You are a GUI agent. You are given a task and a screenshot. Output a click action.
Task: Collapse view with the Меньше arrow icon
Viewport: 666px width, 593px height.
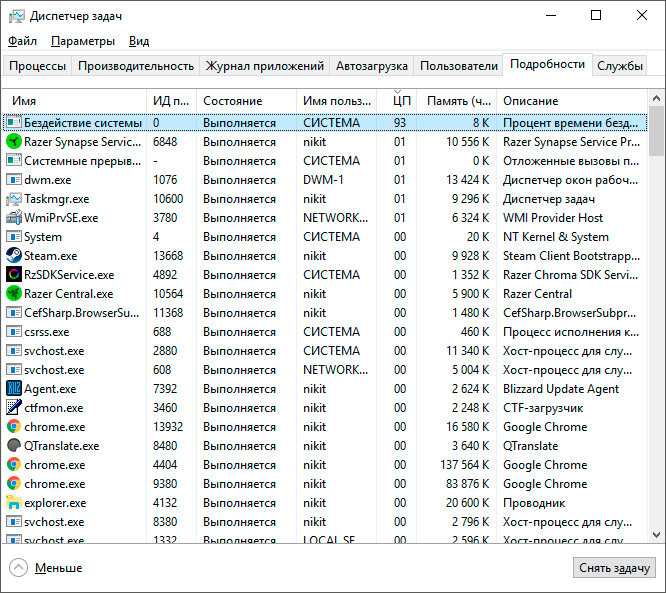[x=18, y=568]
